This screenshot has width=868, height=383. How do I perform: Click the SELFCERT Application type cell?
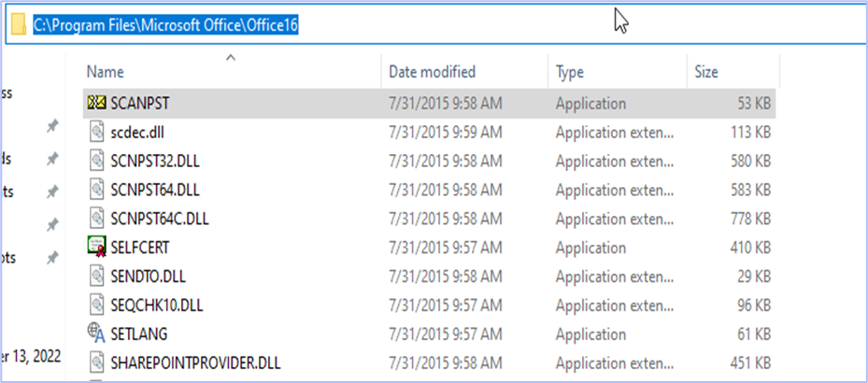coord(591,248)
